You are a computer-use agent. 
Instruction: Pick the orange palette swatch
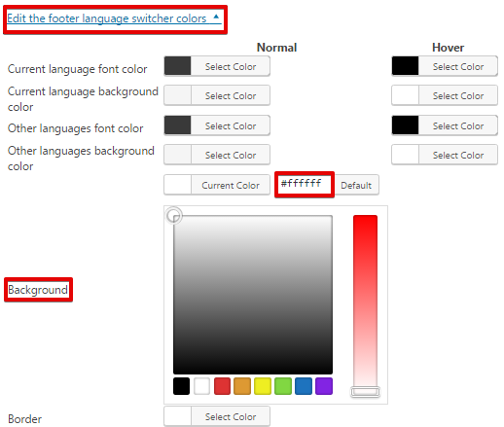(242, 386)
